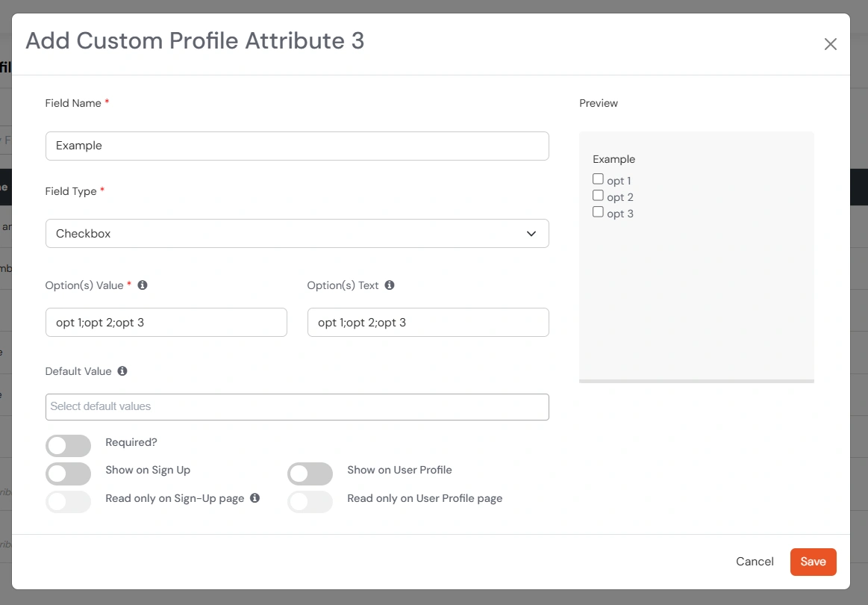The width and height of the screenshot is (868, 605).
Task: Turn on Show on User Profile
Action: [310, 474]
